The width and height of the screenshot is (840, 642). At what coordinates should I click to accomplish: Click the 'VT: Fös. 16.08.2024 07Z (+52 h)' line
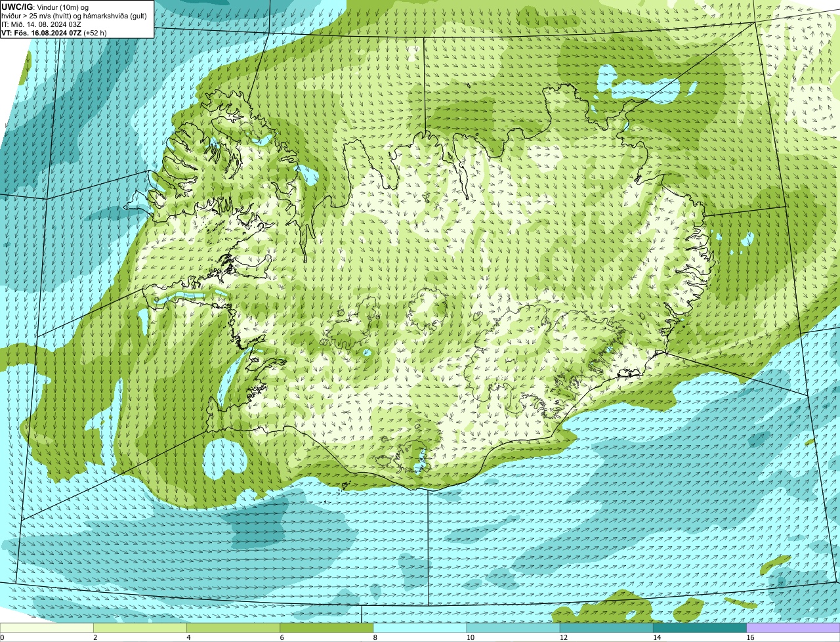point(54,32)
